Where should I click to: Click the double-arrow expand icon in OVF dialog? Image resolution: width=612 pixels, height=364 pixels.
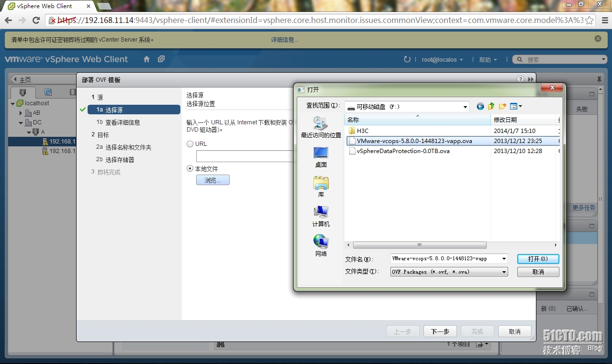pyautogui.click(x=531, y=79)
